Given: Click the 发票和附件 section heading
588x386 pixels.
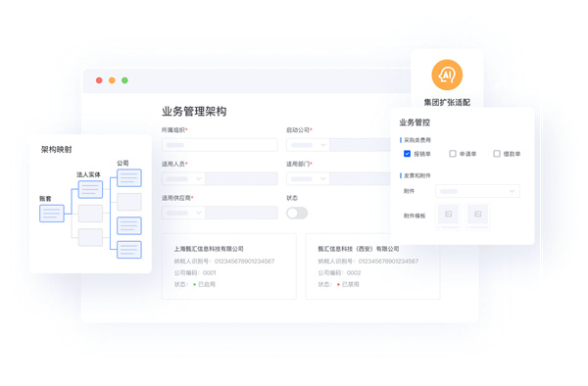Looking at the screenshot, I should [417, 175].
